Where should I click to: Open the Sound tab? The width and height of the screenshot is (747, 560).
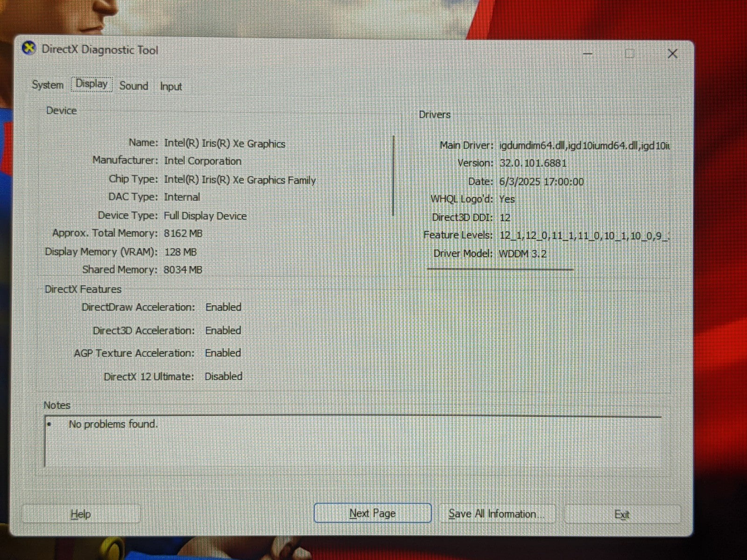tap(134, 86)
